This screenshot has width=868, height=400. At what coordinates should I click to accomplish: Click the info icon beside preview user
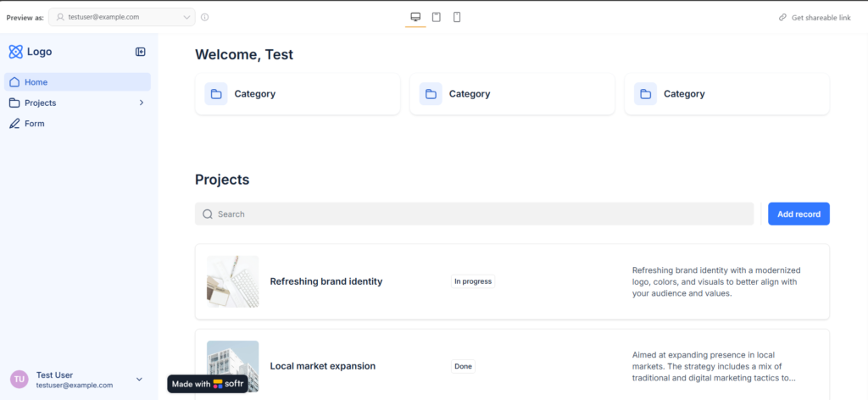click(205, 17)
